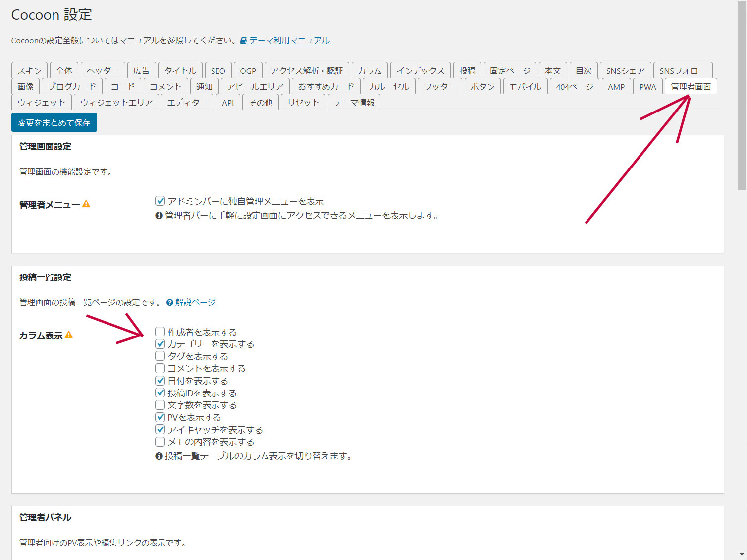
Task: Open the 目次 tab
Action: [584, 70]
